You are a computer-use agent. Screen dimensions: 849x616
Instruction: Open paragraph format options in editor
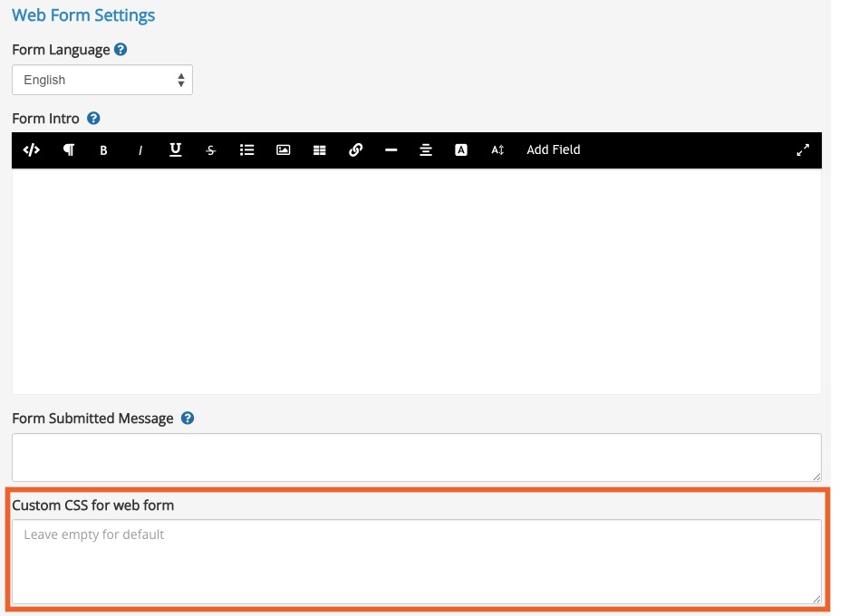pyautogui.click(x=68, y=150)
